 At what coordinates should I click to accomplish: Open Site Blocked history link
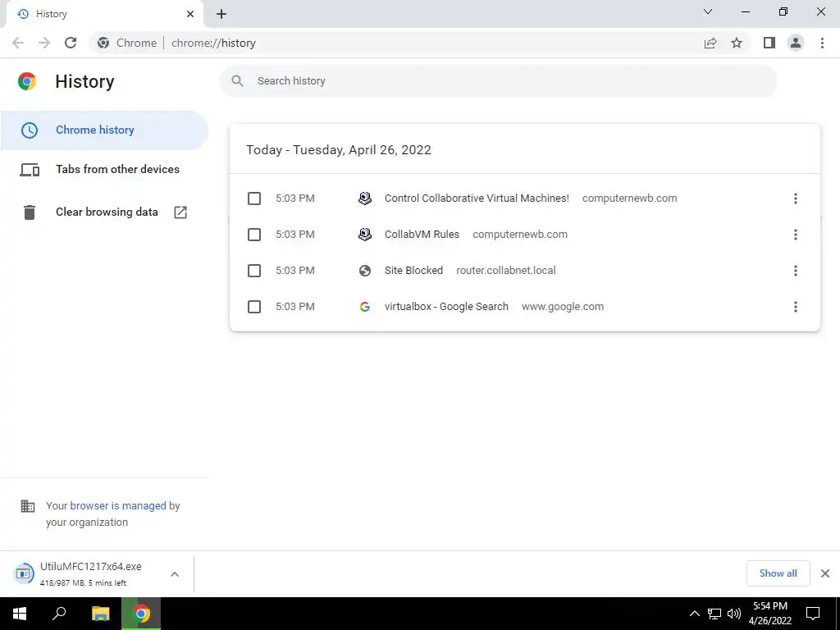click(x=413, y=271)
